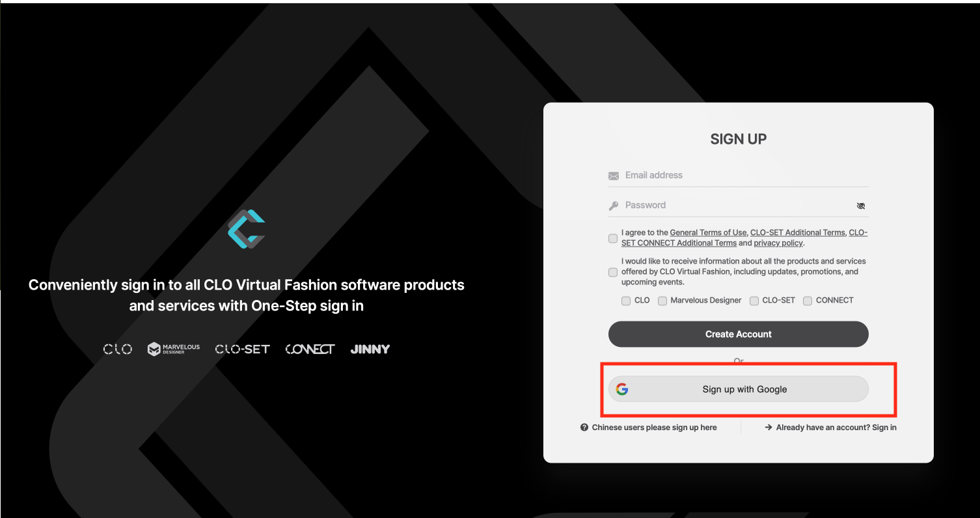980x518 pixels.
Task: Click the Create Account button
Action: (x=739, y=334)
